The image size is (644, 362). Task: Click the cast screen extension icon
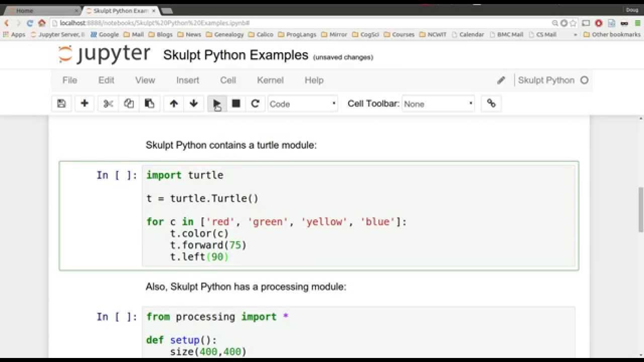[586, 23]
